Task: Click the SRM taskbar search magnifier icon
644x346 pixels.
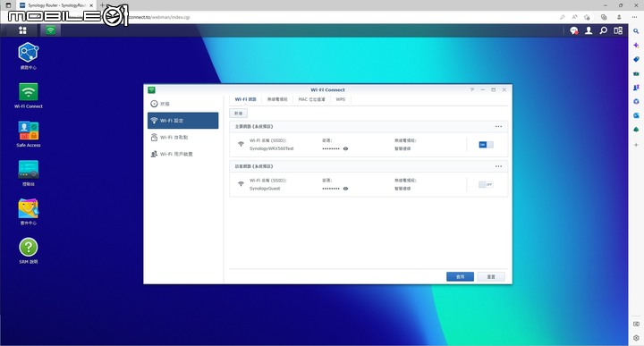Action: [x=604, y=30]
